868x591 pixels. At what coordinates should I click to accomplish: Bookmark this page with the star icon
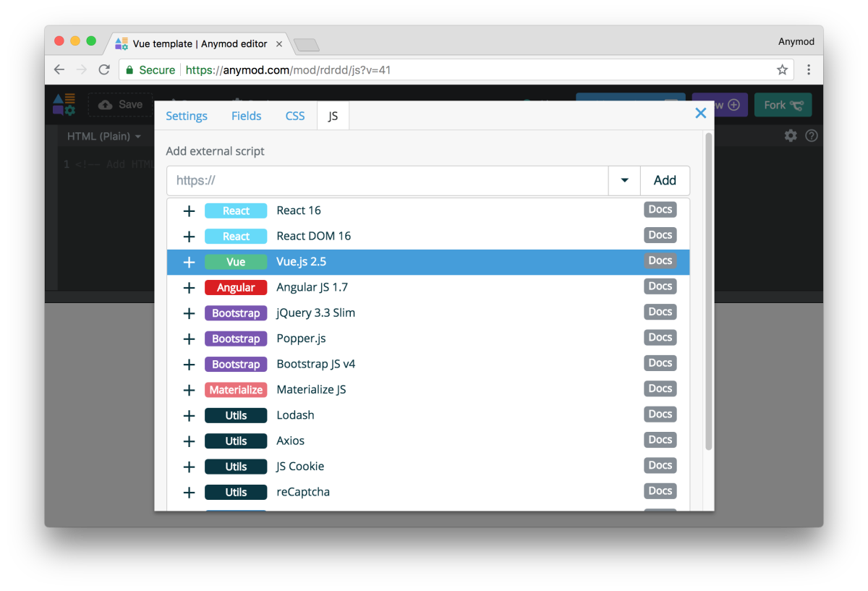point(782,70)
